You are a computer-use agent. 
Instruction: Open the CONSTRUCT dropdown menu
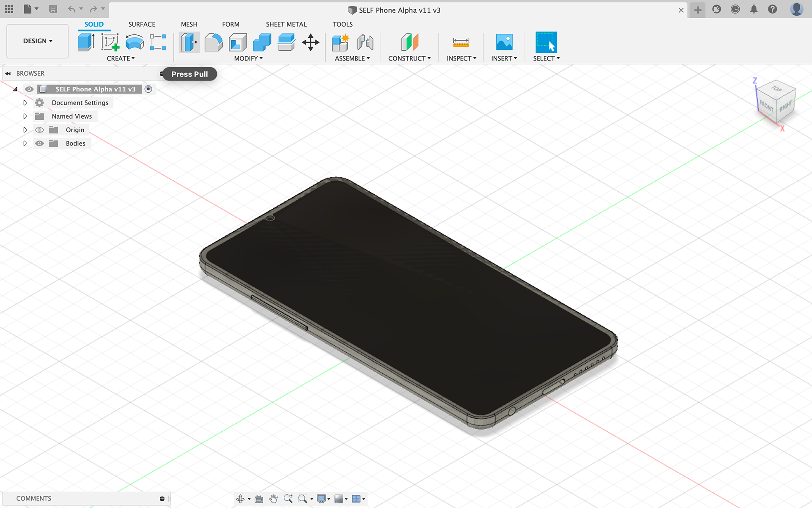[x=409, y=58]
